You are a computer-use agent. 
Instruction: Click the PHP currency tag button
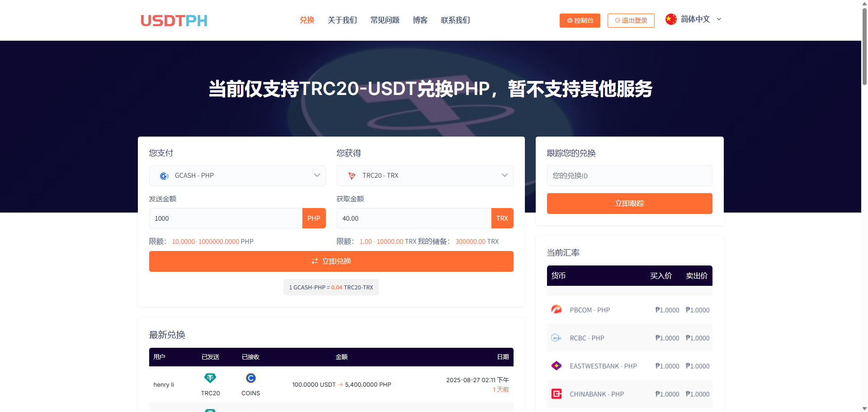[314, 218]
